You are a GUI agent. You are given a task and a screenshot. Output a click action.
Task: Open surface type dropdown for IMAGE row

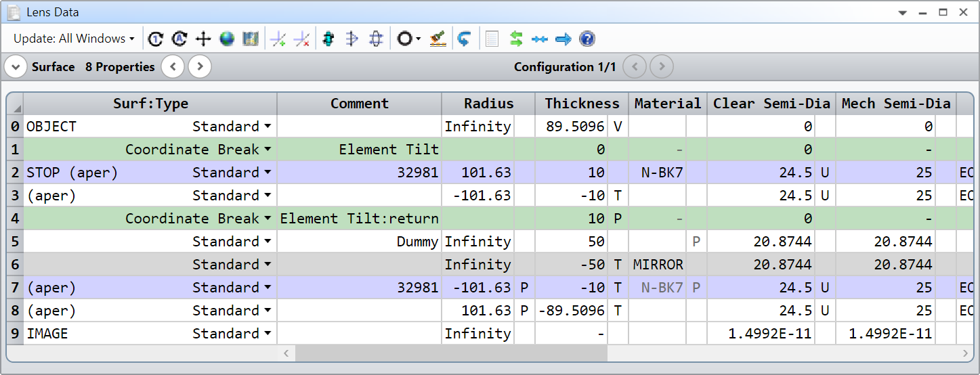tap(268, 334)
